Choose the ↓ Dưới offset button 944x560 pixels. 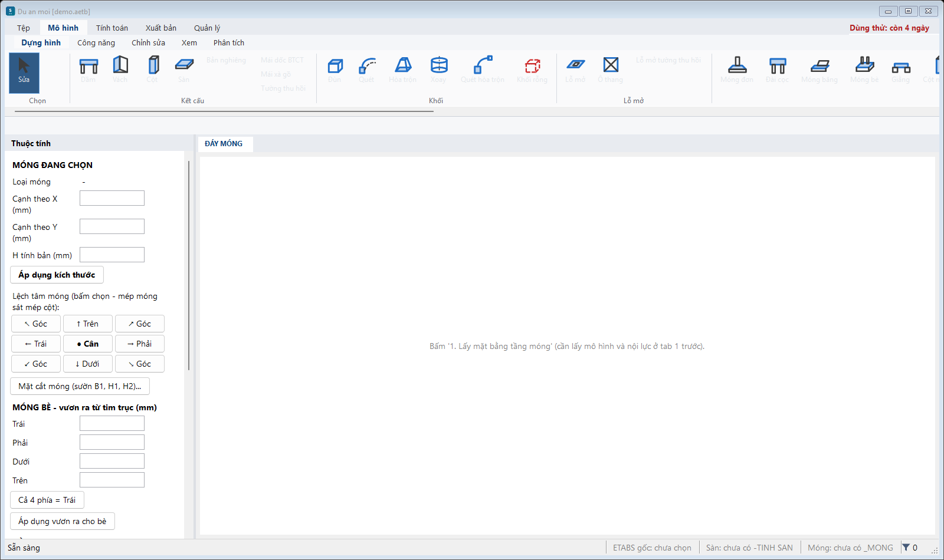click(x=88, y=364)
